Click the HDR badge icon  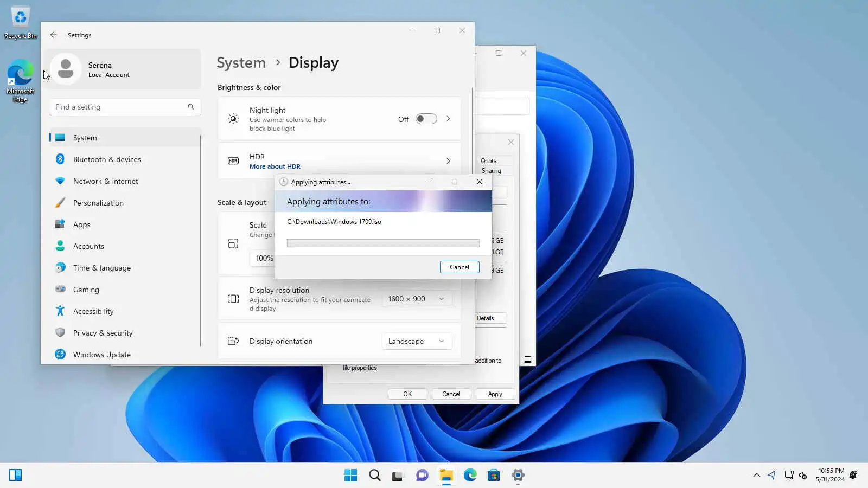point(233,160)
